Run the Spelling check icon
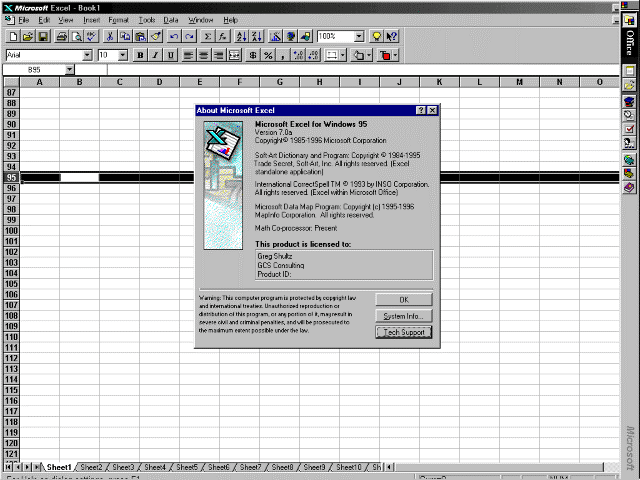The width and height of the screenshot is (640, 480). pyautogui.click(x=92, y=37)
